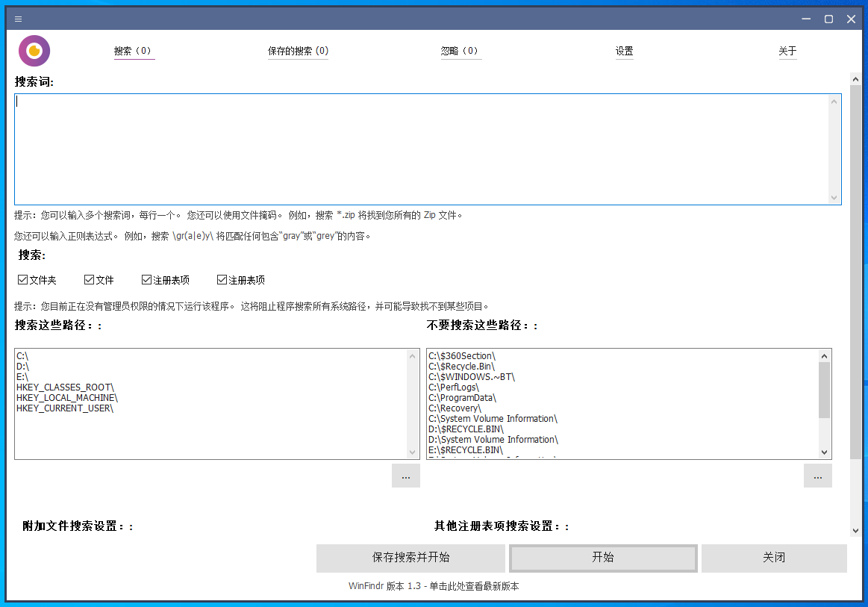
Task: Open the hamburger menu in title bar
Action: click(x=19, y=19)
